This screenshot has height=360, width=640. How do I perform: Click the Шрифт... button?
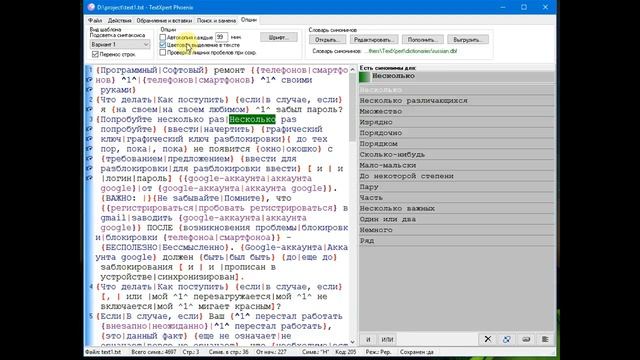(279, 37)
